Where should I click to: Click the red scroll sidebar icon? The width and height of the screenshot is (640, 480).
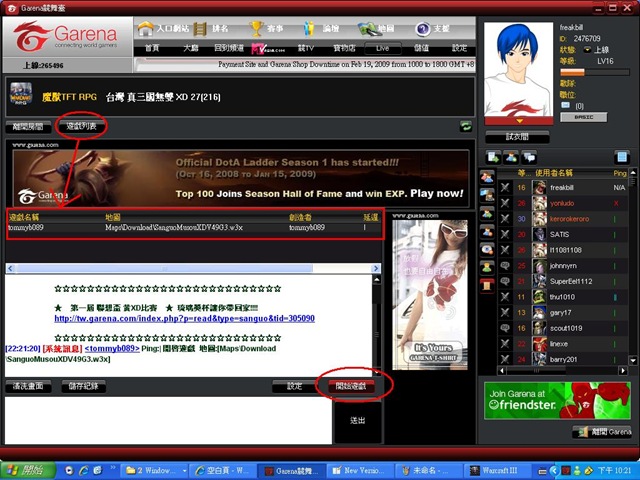point(487,285)
